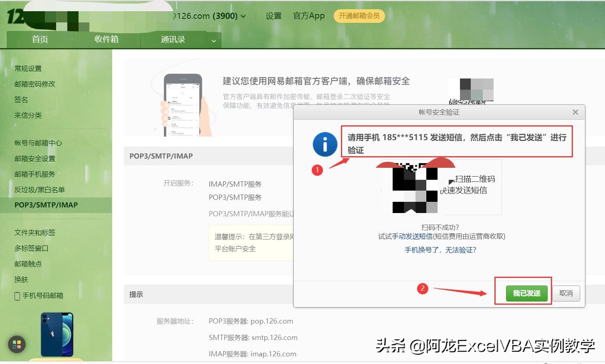
Task: Switch to the 收件箱 tab
Action: [x=106, y=39]
